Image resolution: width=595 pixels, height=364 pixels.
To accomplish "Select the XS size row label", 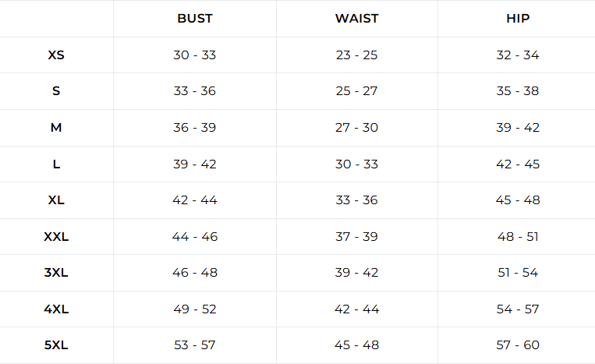I will point(56,55).
